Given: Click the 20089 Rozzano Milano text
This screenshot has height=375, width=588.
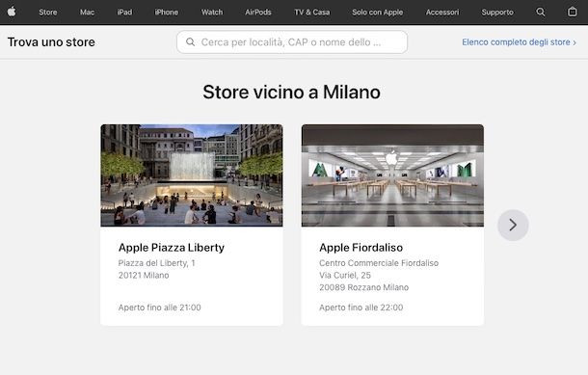Looking at the screenshot, I should pos(364,287).
